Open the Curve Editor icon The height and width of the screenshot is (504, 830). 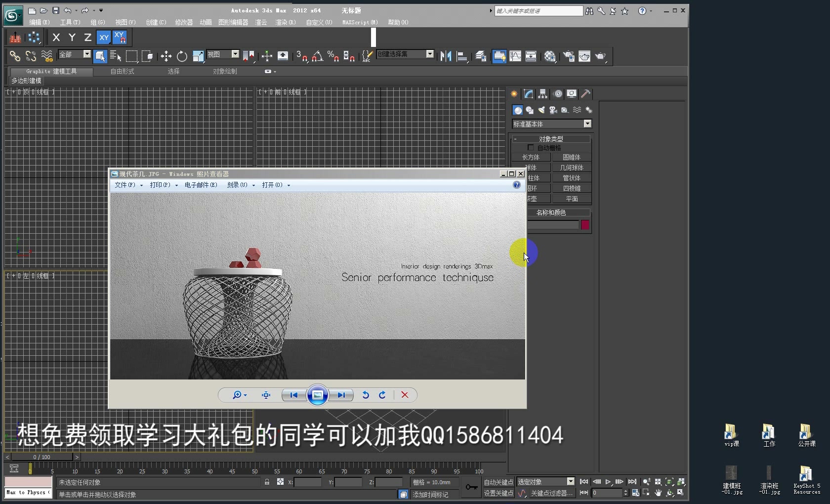515,56
